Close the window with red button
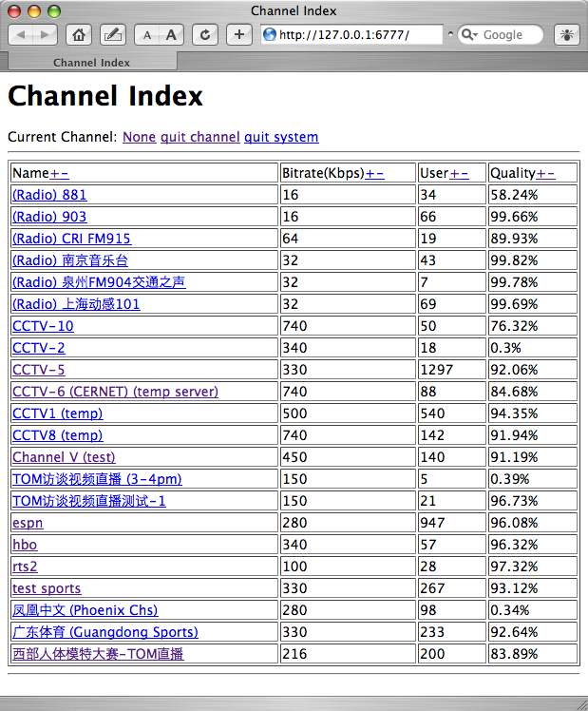This screenshot has width=588, height=711. [15, 10]
